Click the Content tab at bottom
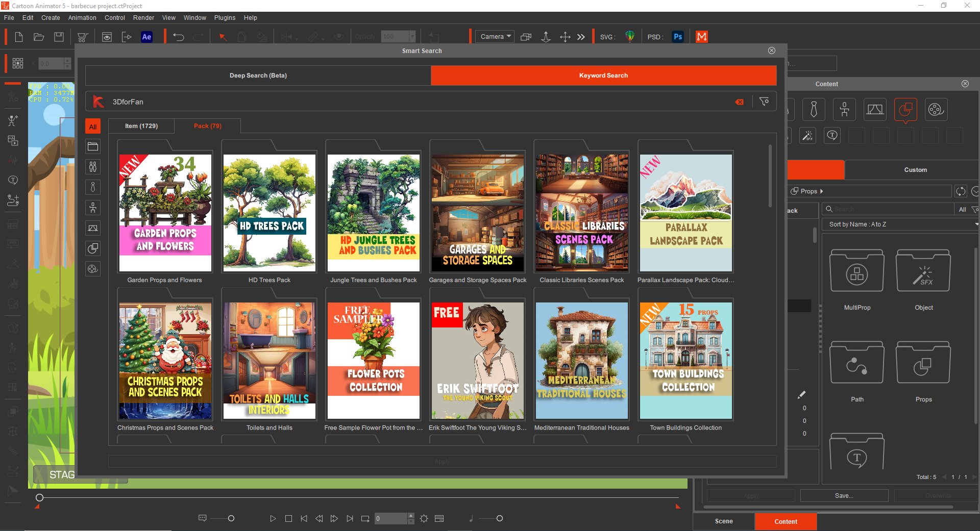Screen dimensions: 980x531 click(786, 521)
